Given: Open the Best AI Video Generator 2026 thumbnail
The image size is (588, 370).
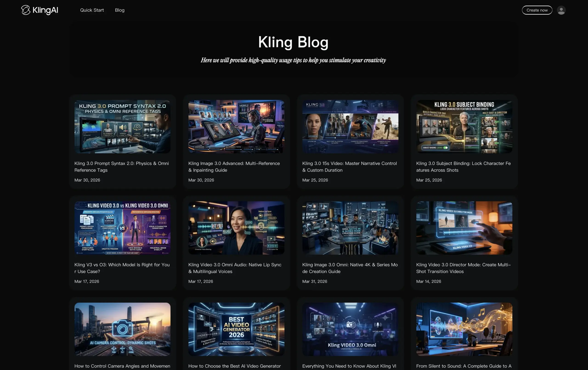Looking at the screenshot, I should (236, 329).
